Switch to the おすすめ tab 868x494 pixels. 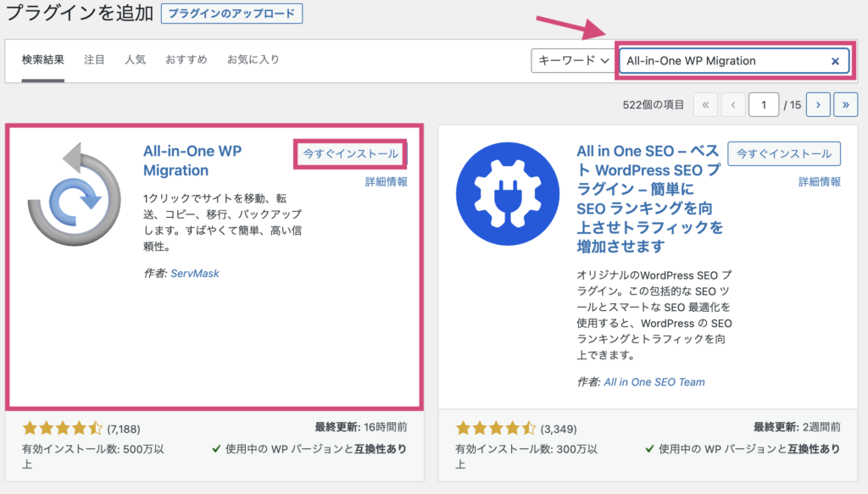[x=186, y=60]
